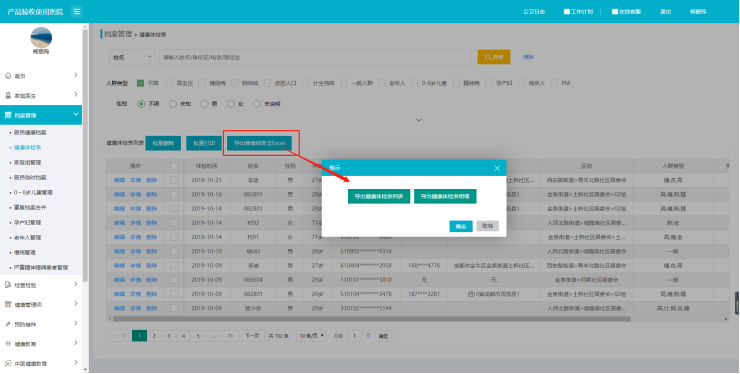This screenshot has height=374, width=740.
Task: Click 公卫日志 in the header
Action: [x=534, y=11]
